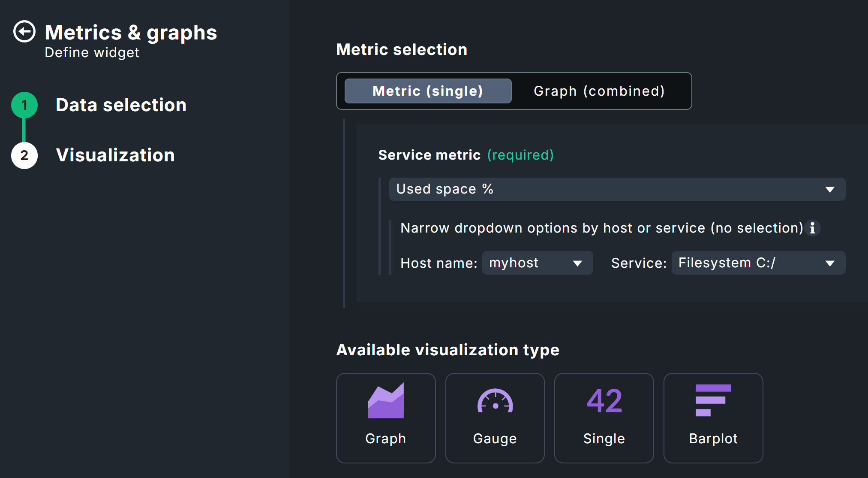Select the Gauge visualization type

[495, 417]
